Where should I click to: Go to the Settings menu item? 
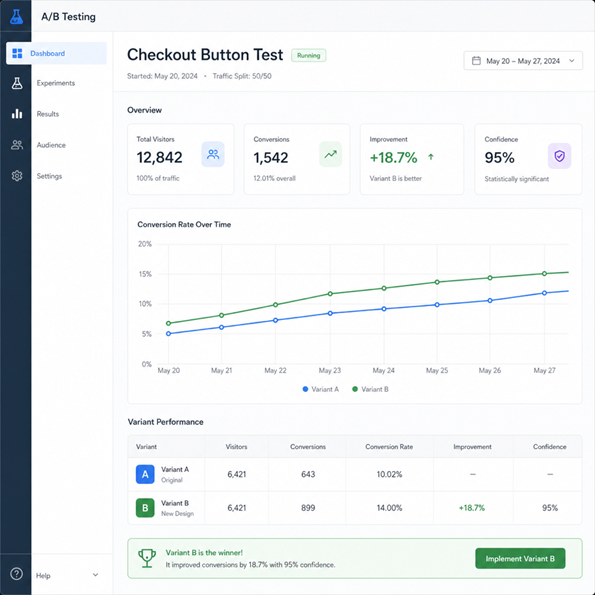(x=49, y=176)
